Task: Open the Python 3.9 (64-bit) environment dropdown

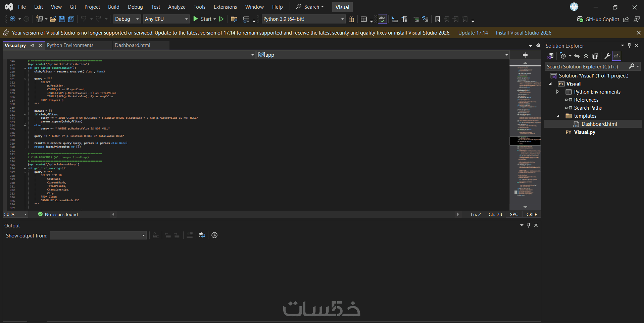Action: tap(304, 19)
